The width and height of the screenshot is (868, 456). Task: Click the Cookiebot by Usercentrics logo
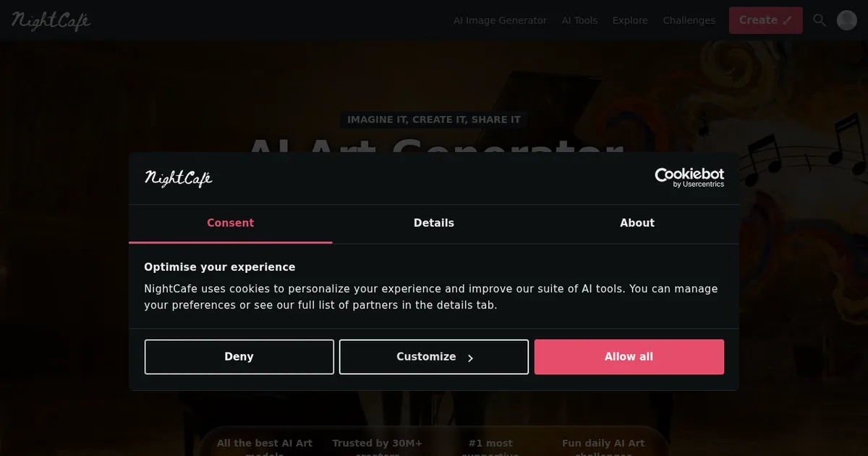click(x=689, y=177)
